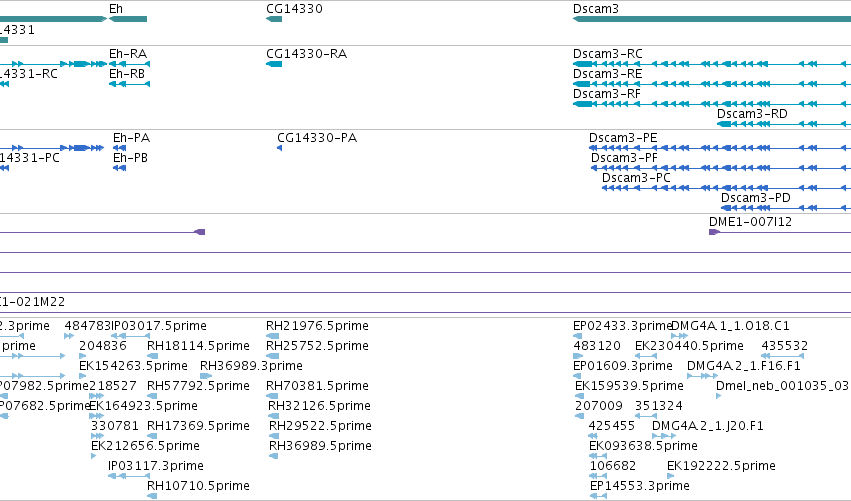This screenshot has width=851, height=501.
Task: Click the IP03117.3prime alignment glyph
Action: pyautogui.click(x=129, y=477)
